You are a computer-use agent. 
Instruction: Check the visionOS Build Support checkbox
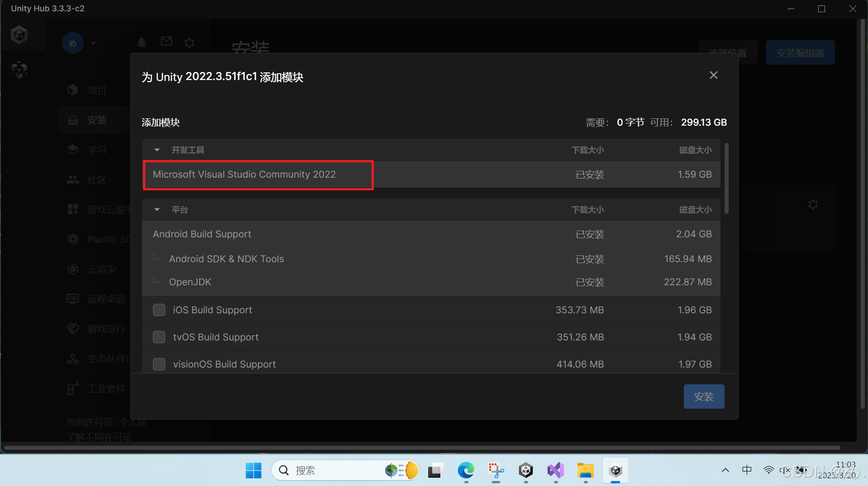(x=159, y=364)
